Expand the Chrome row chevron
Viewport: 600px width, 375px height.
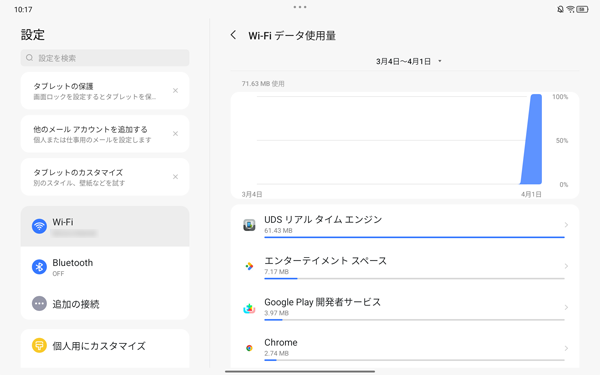(566, 348)
